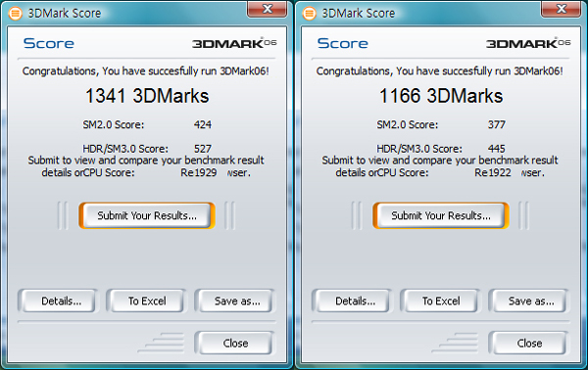Click the orange 3DMark icon in left window title bar
The height and width of the screenshot is (370, 588).
point(16,14)
